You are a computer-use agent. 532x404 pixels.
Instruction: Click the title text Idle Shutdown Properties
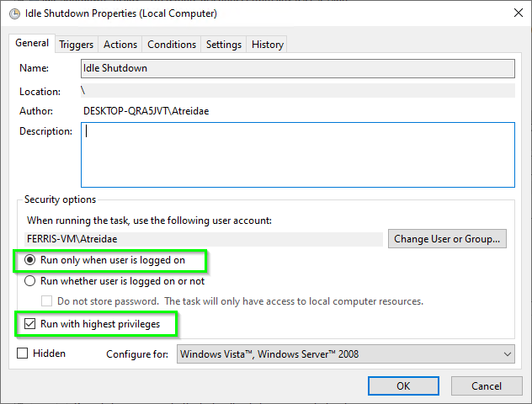point(120,13)
